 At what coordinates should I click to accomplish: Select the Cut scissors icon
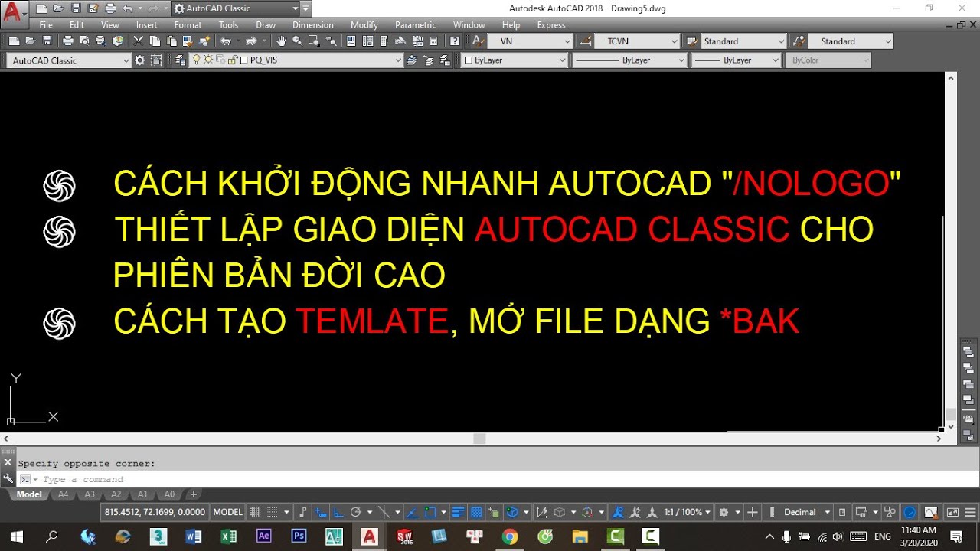click(138, 41)
